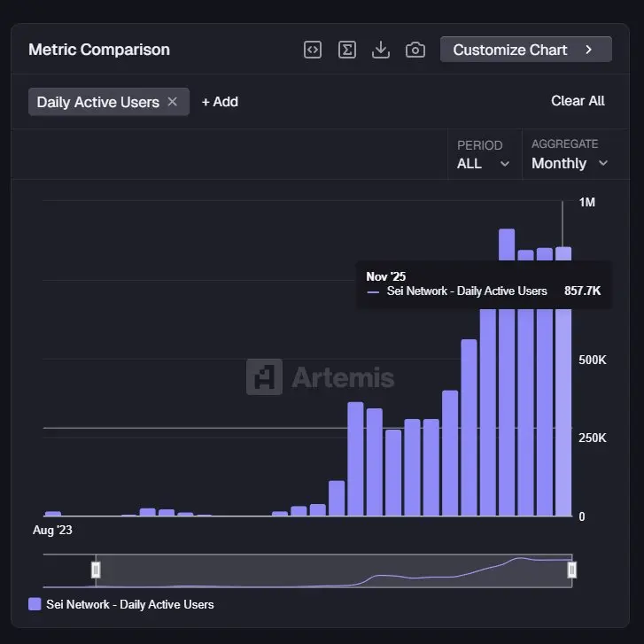The height and width of the screenshot is (644, 644).
Task: Toggle Sei Network legend series visibility
Action: pyautogui.click(x=129, y=604)
